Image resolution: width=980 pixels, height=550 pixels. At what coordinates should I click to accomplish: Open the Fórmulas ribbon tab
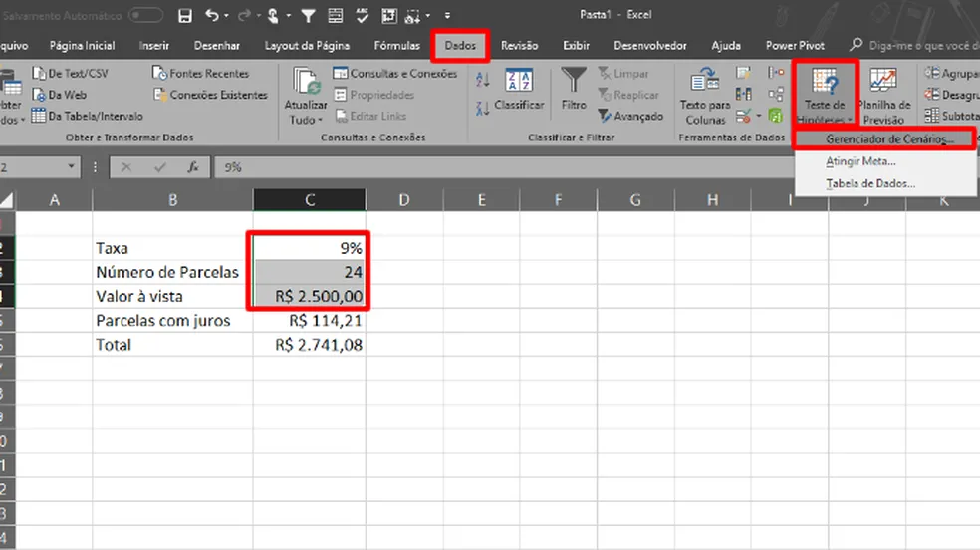click(396, 46)
